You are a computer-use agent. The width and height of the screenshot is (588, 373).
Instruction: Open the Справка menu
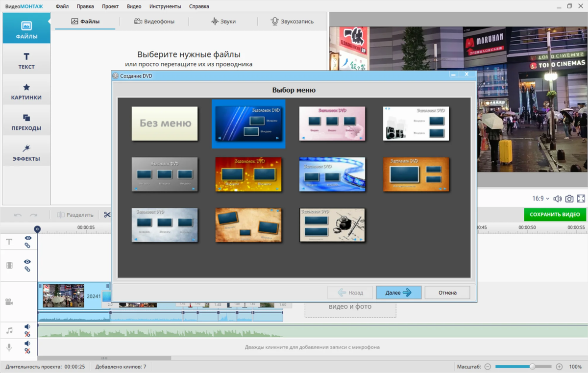pyautogui.click(x=198, y=6)
